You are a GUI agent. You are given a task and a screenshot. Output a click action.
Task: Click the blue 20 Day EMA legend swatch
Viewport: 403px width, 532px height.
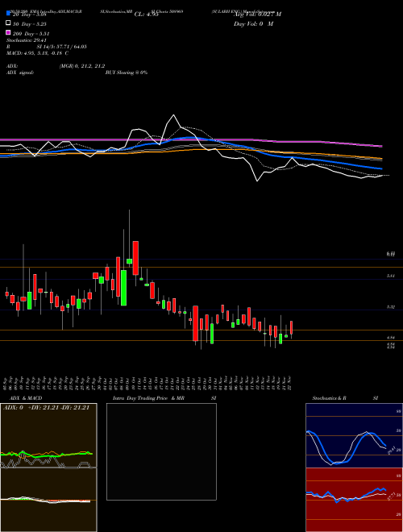8,14
